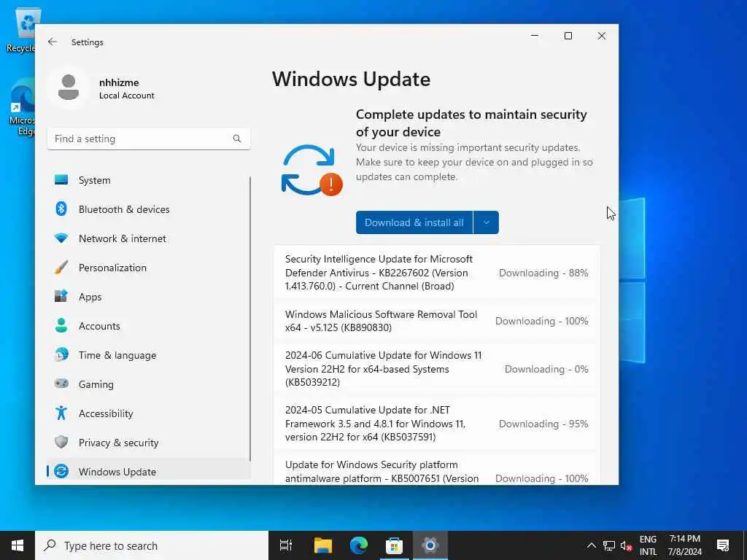Select the Personalization paintbrush icon

click(61, 267)
